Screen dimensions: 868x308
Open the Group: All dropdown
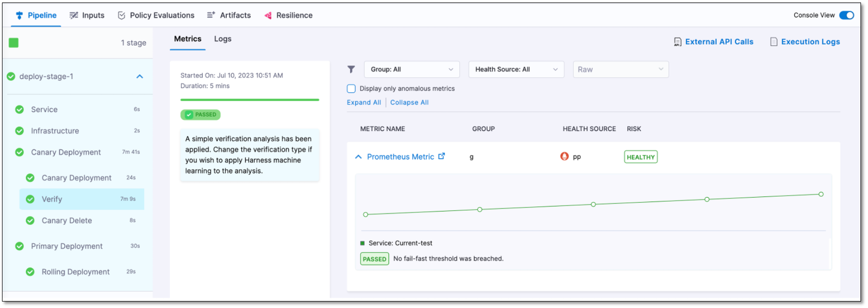(x=412, y=69)
